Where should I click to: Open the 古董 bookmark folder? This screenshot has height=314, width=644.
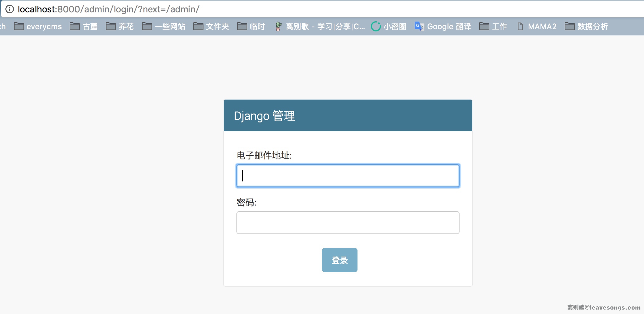[x=84, y=26]
